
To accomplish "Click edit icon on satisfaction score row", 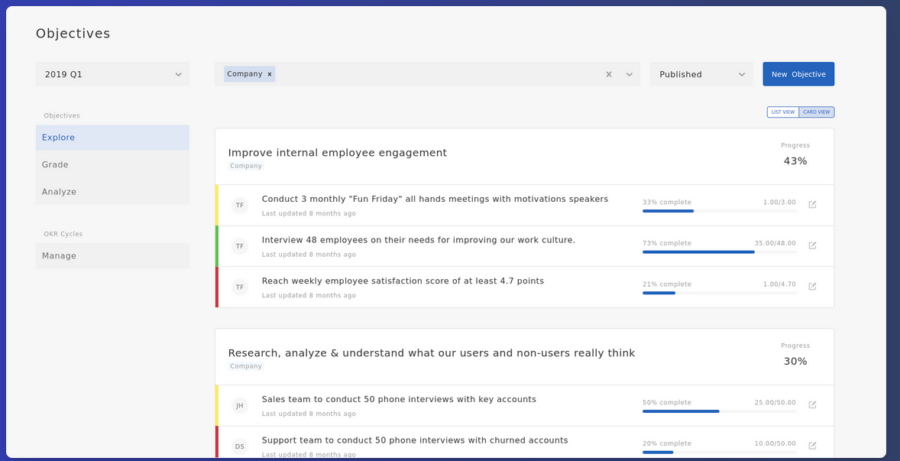I will [812, 286].
